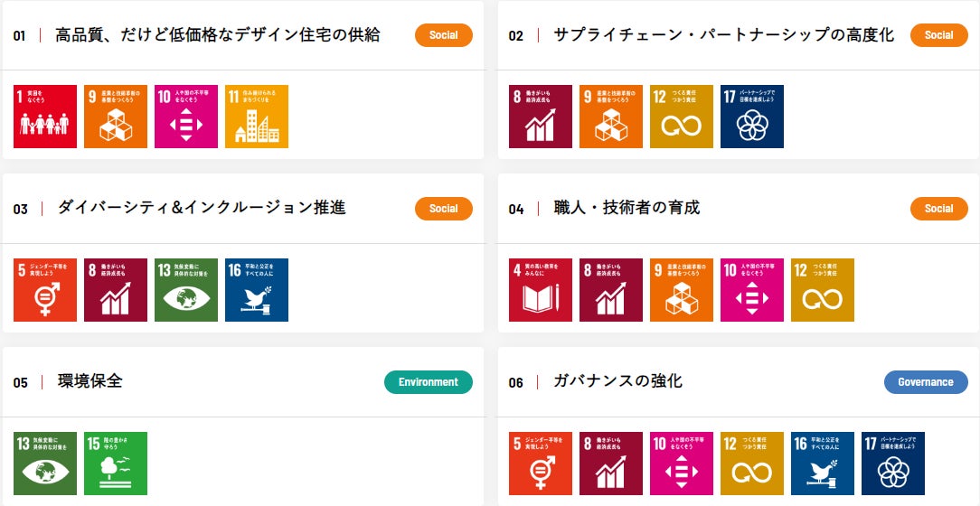980x506 pixels.
Task: Click SDG 5 gender icon under ガバナンスの強化
Action: point(541,464)
